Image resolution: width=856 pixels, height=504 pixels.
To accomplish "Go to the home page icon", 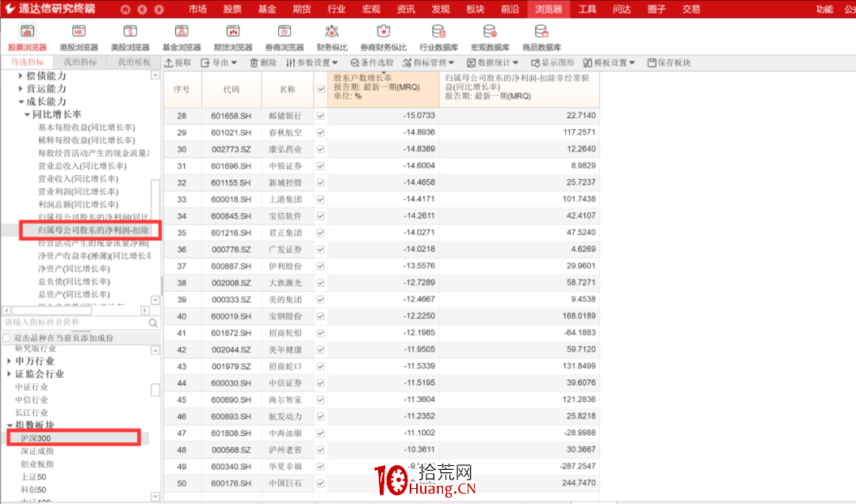I will click(125, 10).
